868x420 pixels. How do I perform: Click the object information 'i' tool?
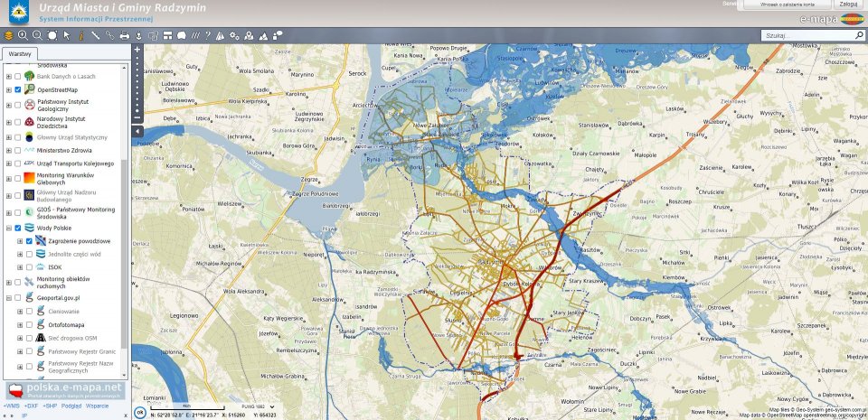(x=81, y=35)
